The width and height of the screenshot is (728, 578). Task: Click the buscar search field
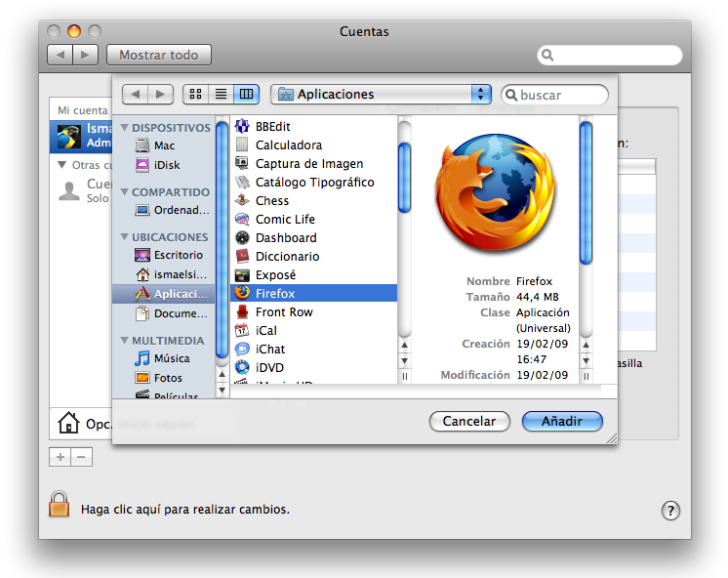555,95
